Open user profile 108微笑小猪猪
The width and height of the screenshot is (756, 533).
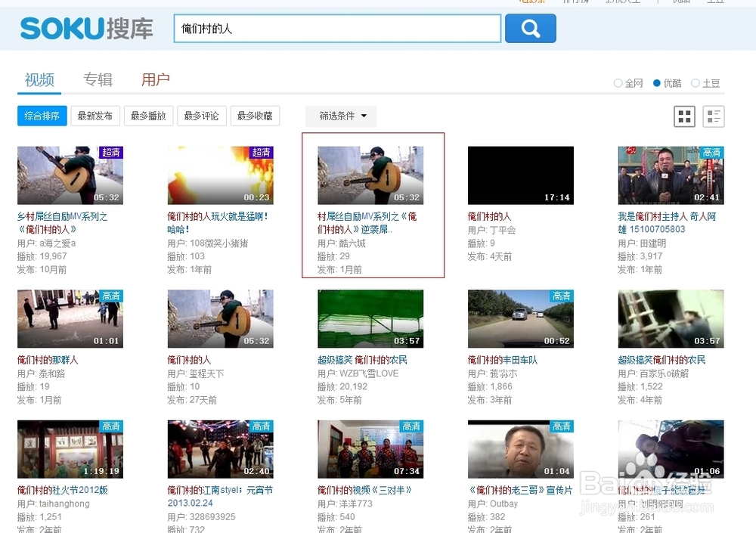[219, 243]
